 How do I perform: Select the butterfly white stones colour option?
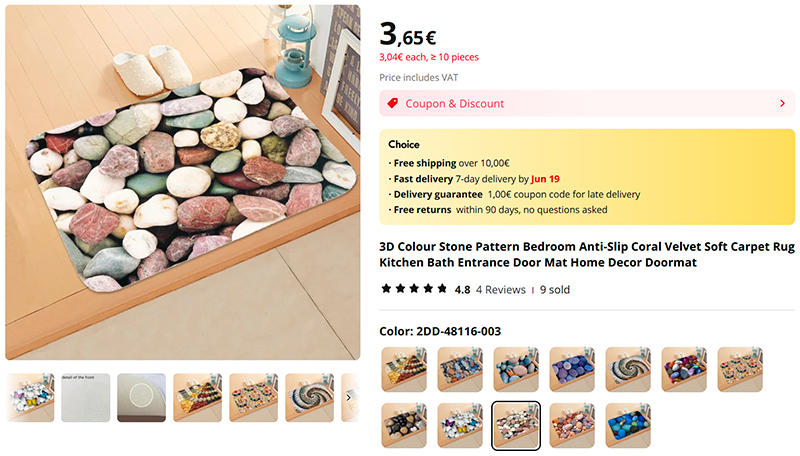(460, 426)
